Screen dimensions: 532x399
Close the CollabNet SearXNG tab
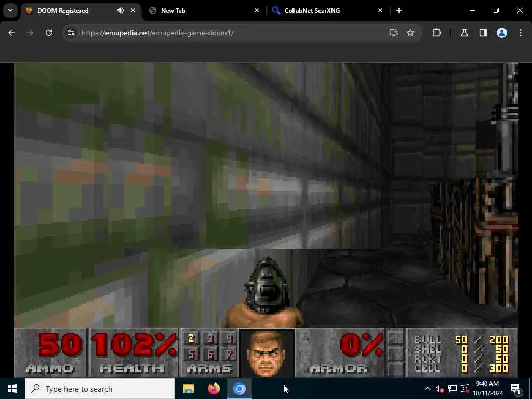point(380,10)
